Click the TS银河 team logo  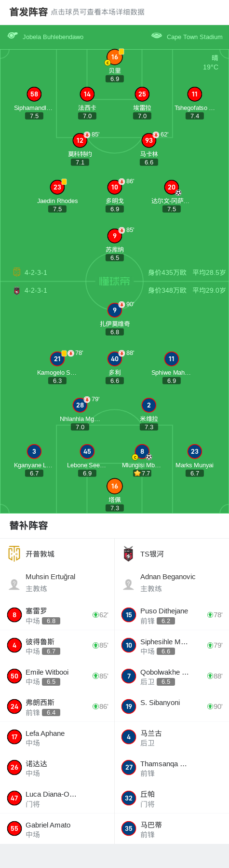click(128, 554)
